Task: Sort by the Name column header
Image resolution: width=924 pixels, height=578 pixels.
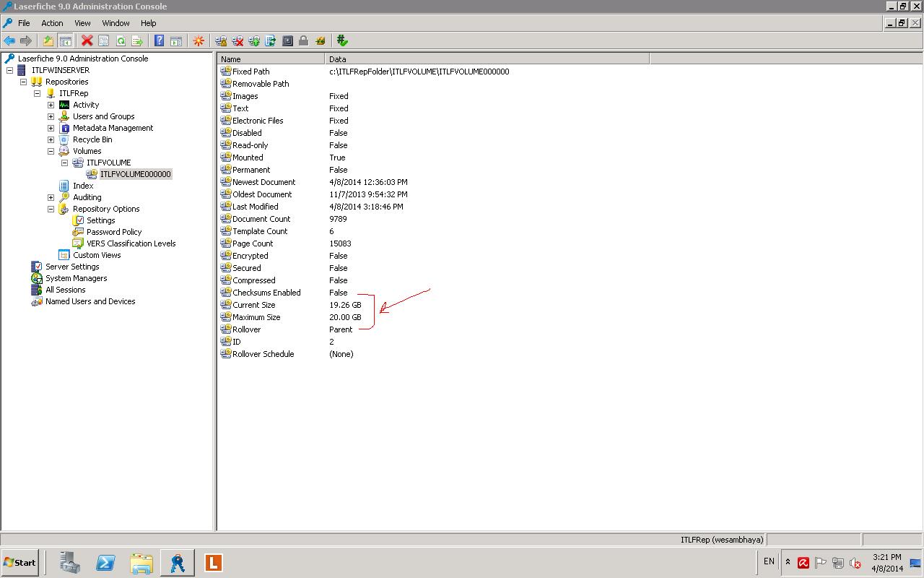Action: click(x=271, y=59)
